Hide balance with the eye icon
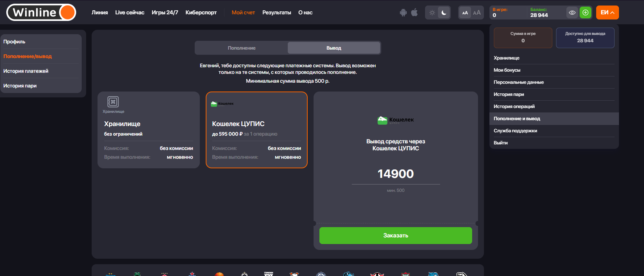The height and width of the screenshot is (276, 644). pos(572,12)
